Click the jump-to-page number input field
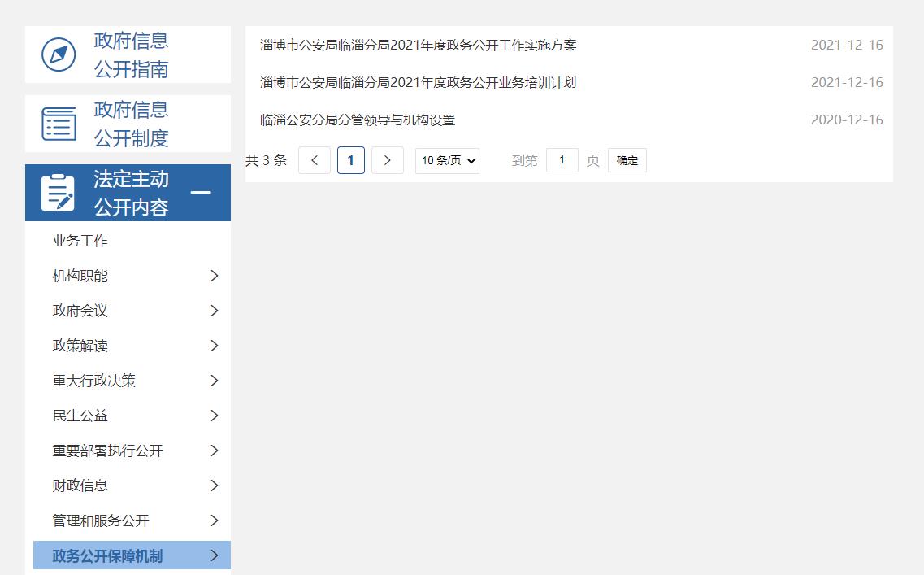The height and width of the screenshot is (575, 924). pyautogui.click(x=562, y=160)
